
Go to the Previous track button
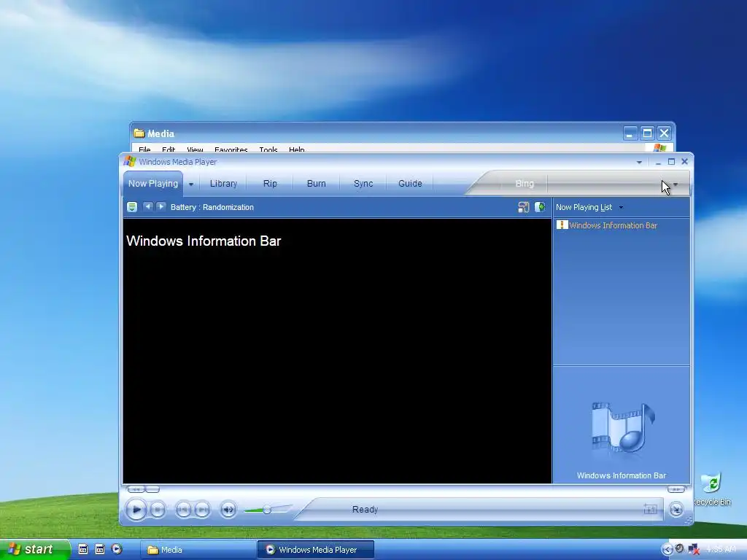(183, 510)
